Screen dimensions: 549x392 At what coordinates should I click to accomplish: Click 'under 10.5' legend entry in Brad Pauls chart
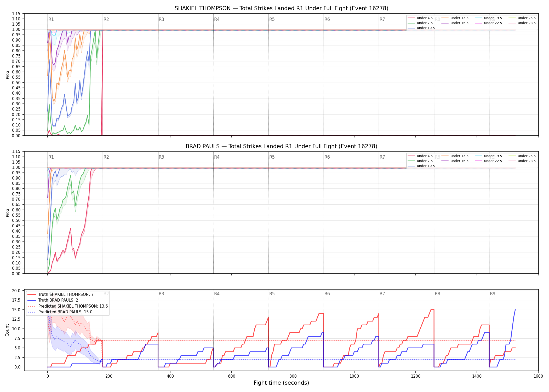coord(421,166)
